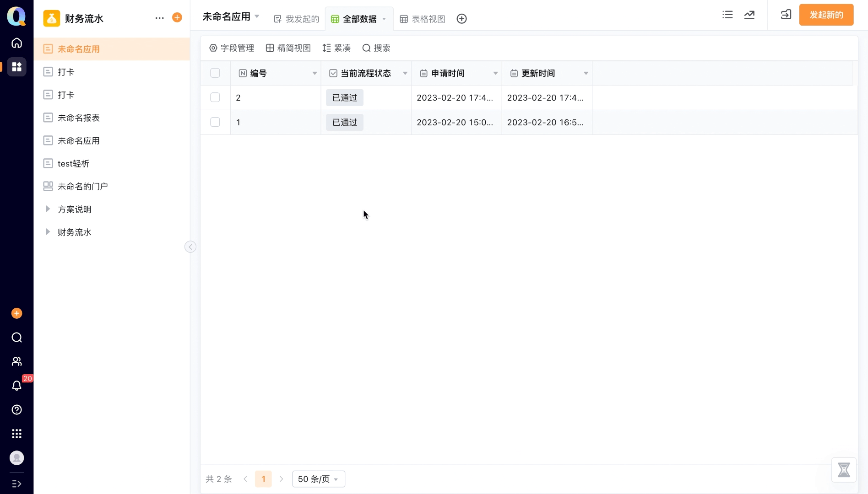Image resolution: width=868 pixels, height=494 pixels.
Task: Open the first 打卡 sidebar item
Action: (112, 72)
